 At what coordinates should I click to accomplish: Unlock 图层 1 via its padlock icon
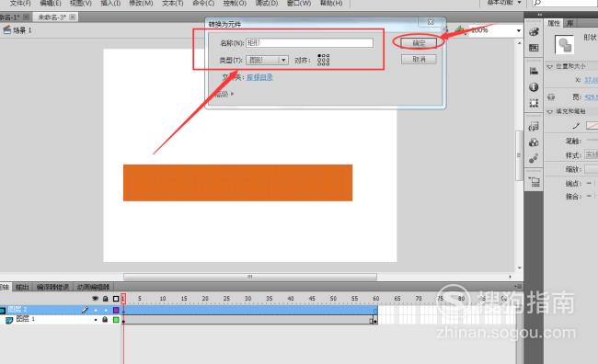[x=105, y=319]
